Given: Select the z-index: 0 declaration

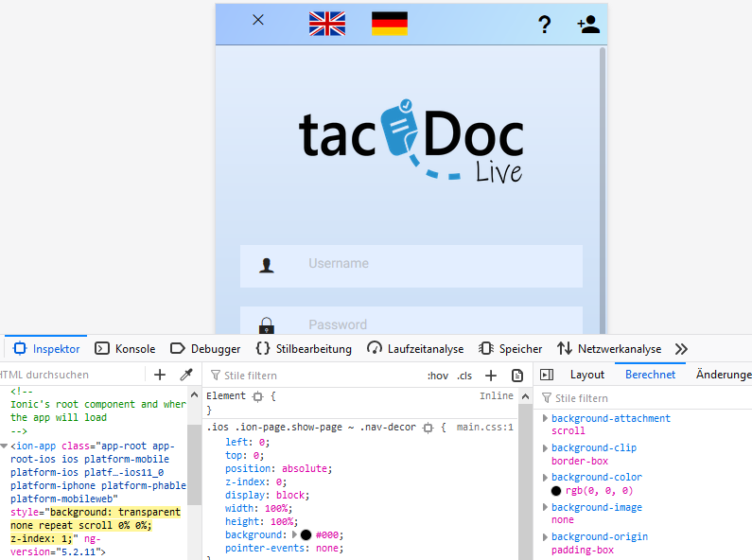Looking at the screenshot, I should pos(256,481).
